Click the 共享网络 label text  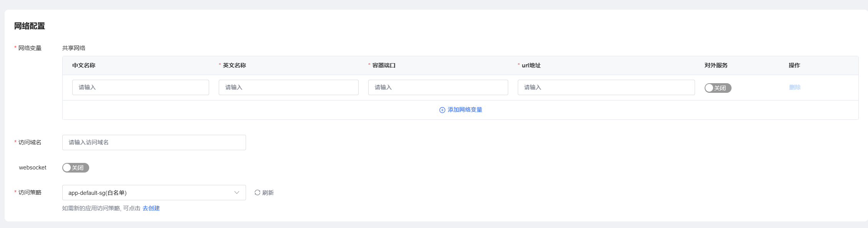[74, 48]
